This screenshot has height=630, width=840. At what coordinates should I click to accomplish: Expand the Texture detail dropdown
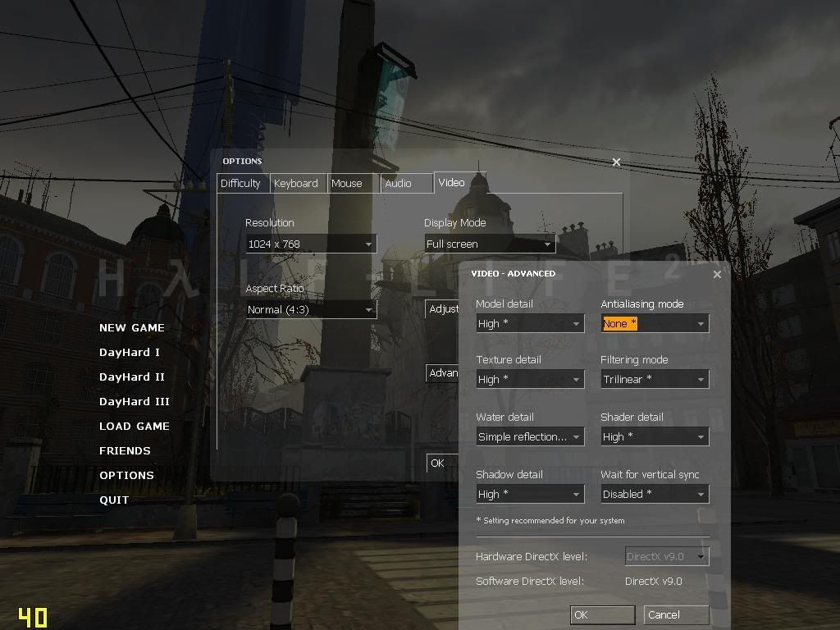(x=530, y=379)
